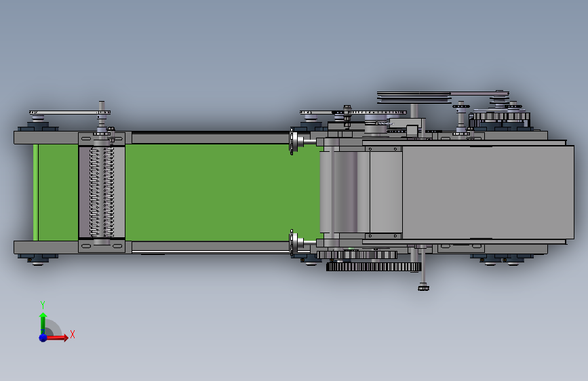Select the large green conveyor belt surface
The width and height of the screenshot is (588, 381).
pos(221,193)
